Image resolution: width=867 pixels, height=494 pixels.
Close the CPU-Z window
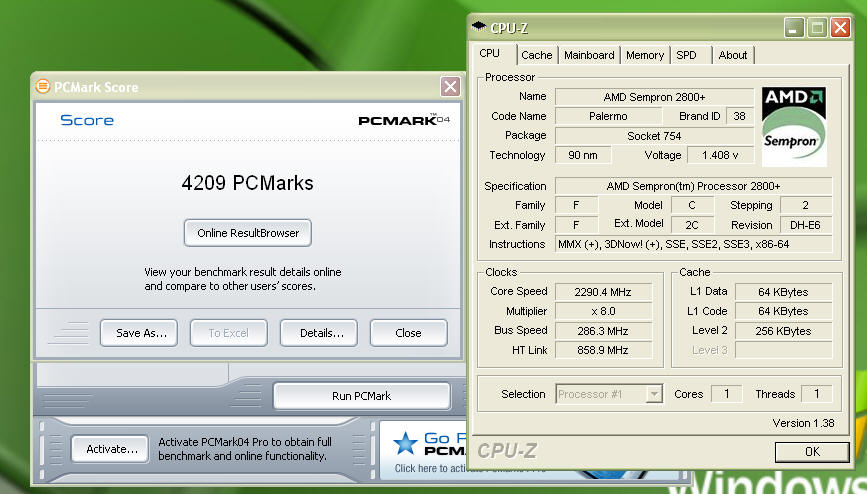[x=840, y=27]
